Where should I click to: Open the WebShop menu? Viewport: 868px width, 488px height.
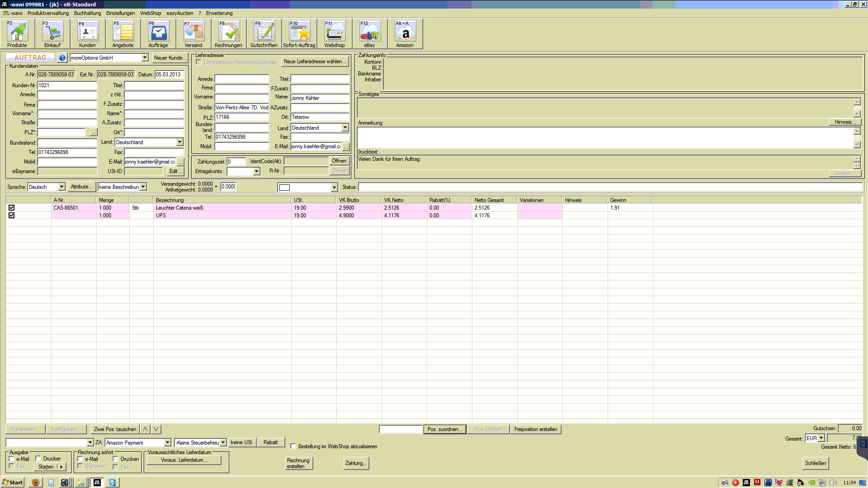click(151, 13)
